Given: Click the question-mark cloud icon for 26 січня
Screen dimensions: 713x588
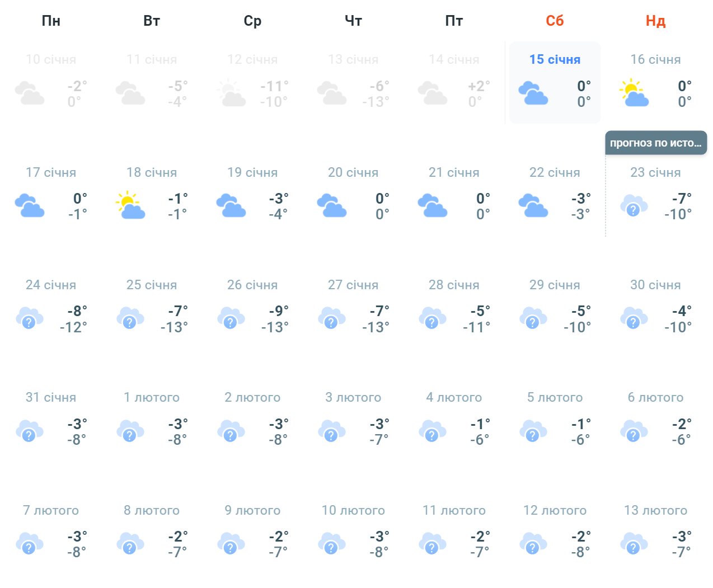Looking at the screenshot, I should [x=231, y=318].
